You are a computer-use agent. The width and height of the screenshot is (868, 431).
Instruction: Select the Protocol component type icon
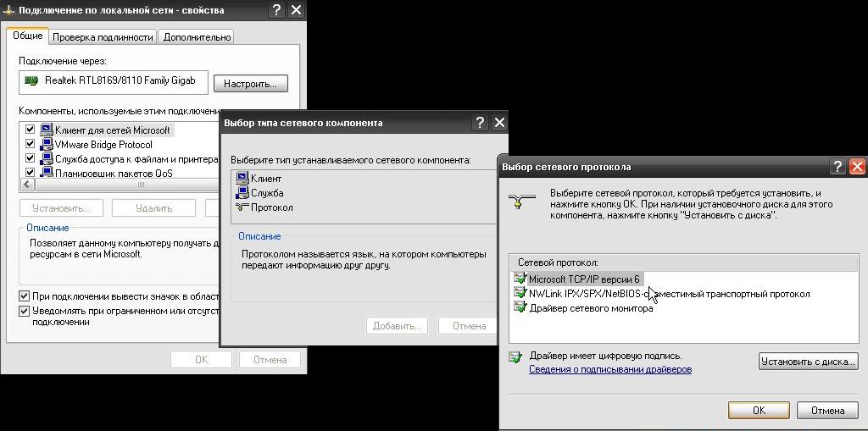(242, 207)
